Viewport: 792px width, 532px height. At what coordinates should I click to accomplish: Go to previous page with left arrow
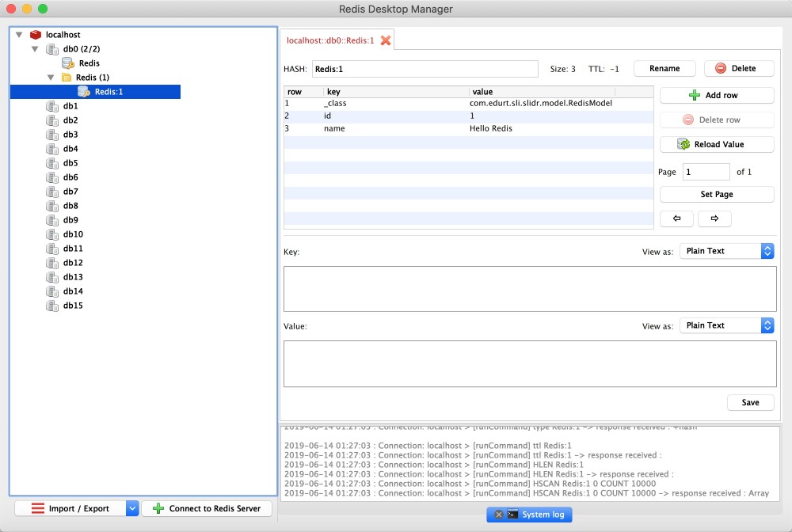tap(676, 218)
